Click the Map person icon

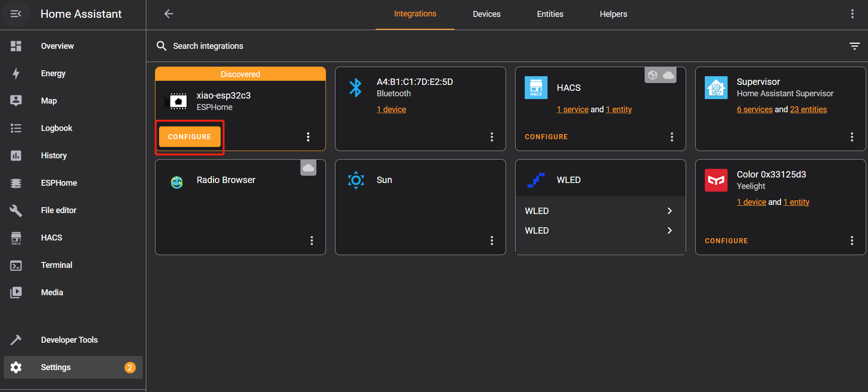tap(16, 101)
